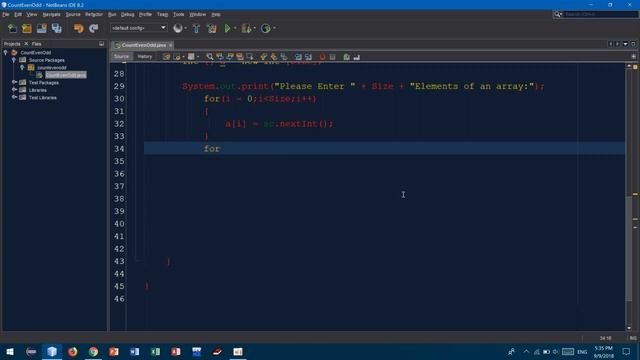Click Stop Macro Recording icon
This screenshot has height=360, width=640.
[x=333, y=57]
